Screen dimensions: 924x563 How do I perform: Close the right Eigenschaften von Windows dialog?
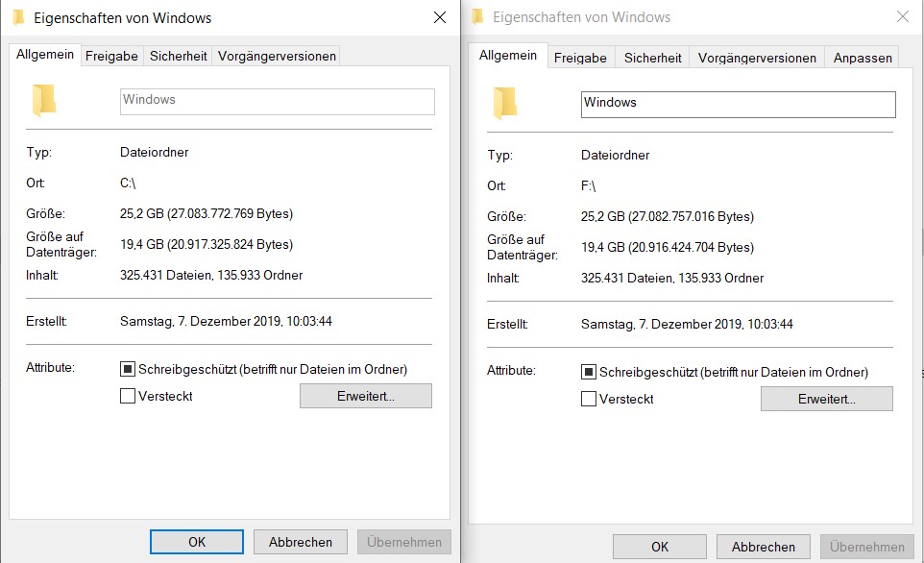point(902,16)
